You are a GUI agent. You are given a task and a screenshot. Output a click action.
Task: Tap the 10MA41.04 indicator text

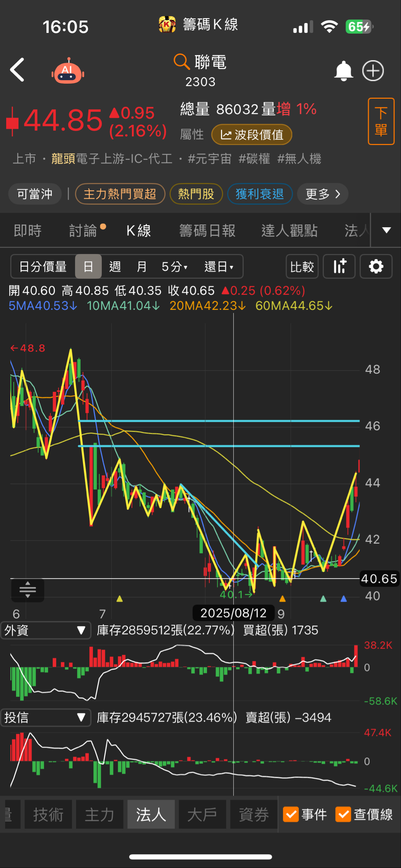(x=123, y=306)
